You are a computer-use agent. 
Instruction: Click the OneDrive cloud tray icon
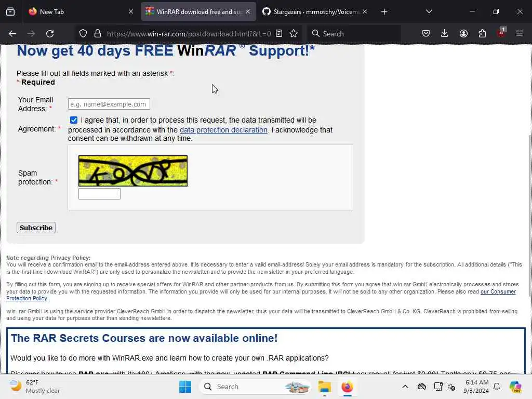[422, 387]
